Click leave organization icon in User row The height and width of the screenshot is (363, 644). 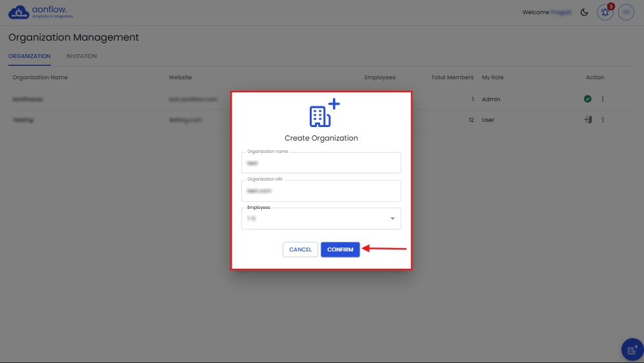(x=587, y=120)
